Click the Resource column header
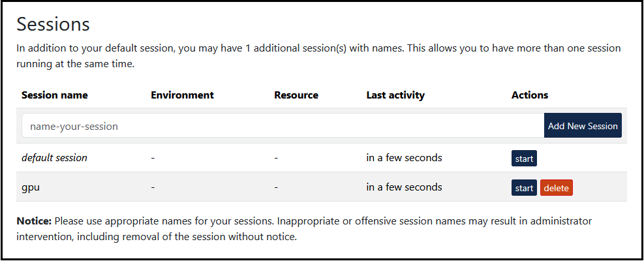This screenshot has height=261, width=644. point(296,95)
